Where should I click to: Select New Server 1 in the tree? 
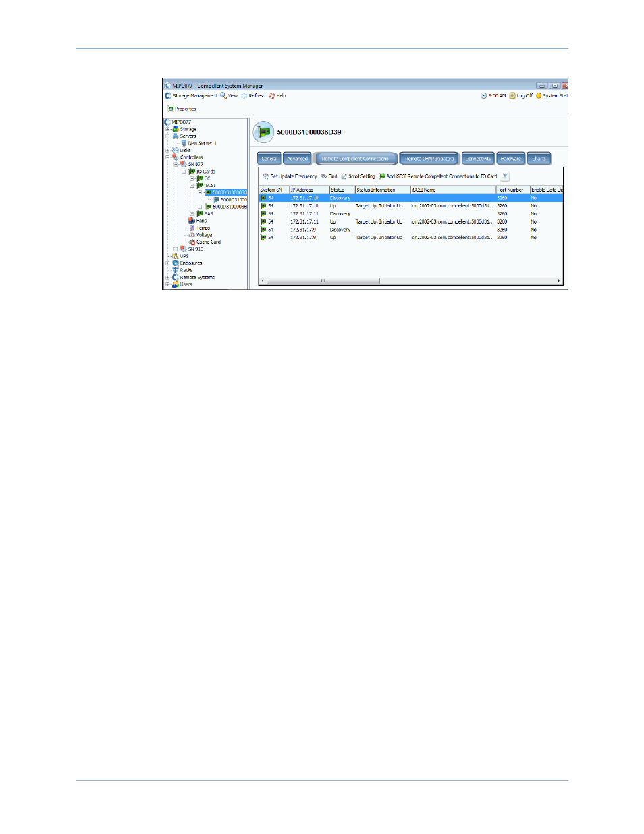(198, 143)
